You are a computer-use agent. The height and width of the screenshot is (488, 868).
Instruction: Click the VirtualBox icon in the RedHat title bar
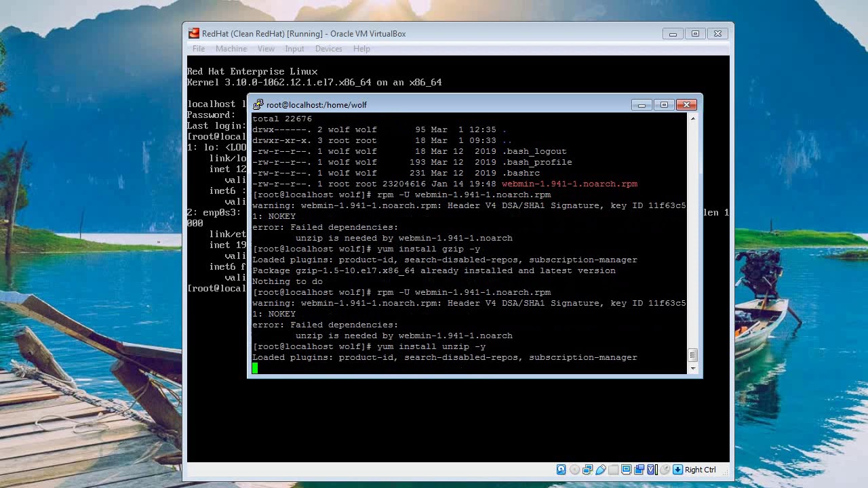pos(194,33)
